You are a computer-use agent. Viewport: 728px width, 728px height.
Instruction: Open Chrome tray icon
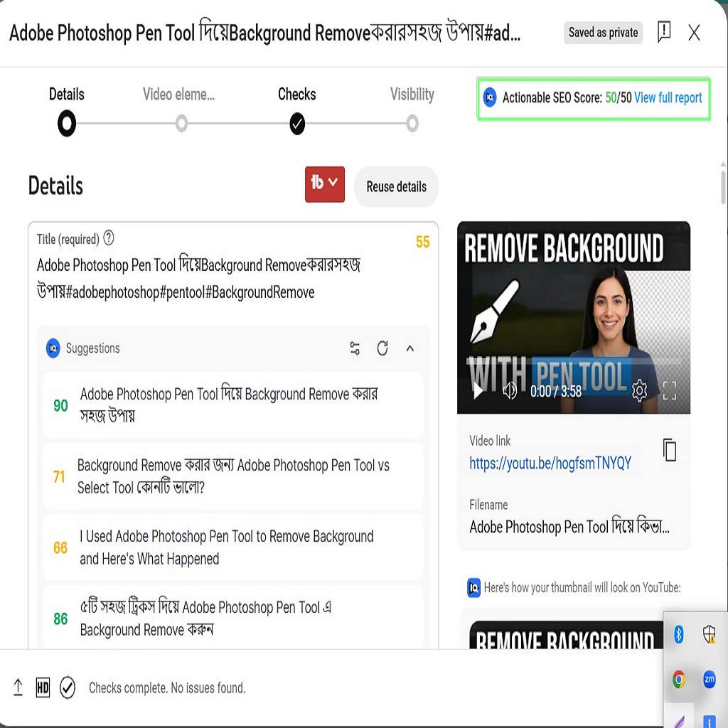tap(678, 680)
